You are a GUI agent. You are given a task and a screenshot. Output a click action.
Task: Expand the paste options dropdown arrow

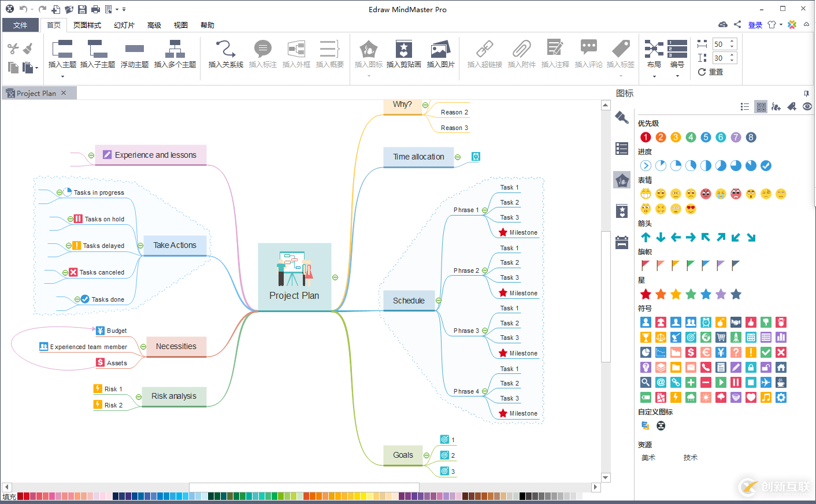(36, 68)
